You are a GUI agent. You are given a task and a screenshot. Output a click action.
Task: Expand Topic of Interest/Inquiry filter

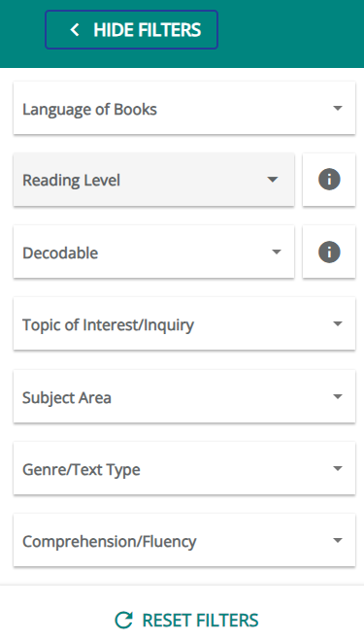pos(184,323)
